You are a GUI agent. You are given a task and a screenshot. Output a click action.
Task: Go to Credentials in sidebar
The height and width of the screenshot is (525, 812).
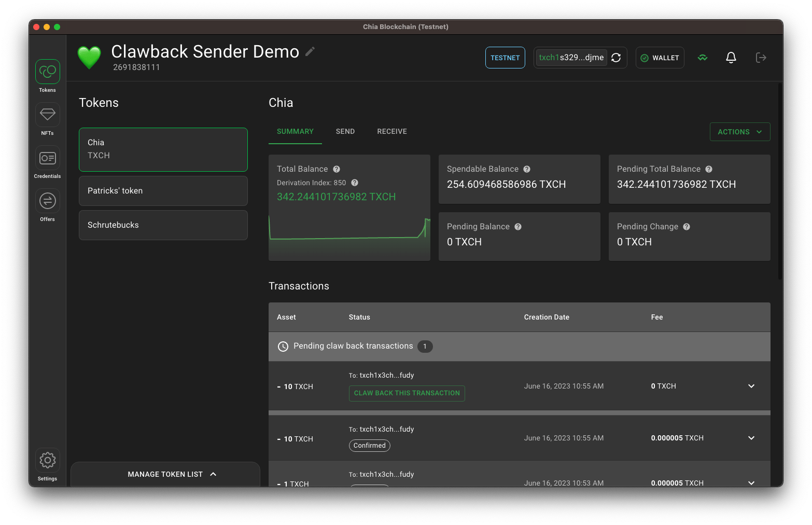coord(48,158)
